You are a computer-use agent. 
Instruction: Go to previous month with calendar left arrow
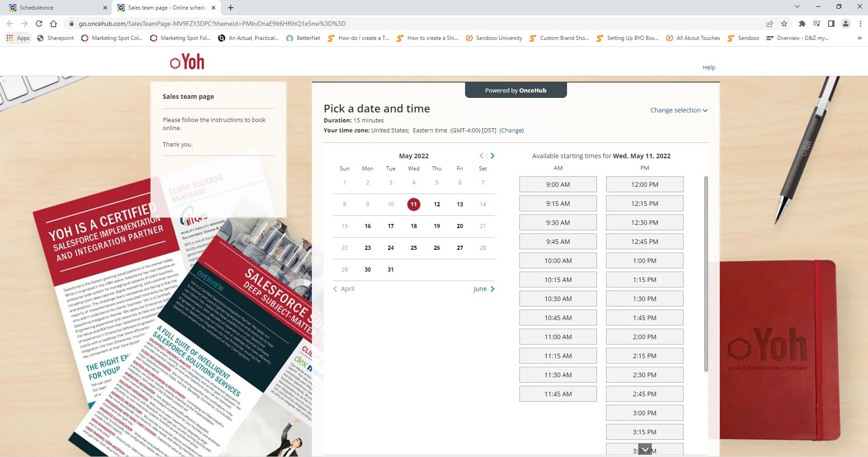pyautogui.click(x=481, y=156)
